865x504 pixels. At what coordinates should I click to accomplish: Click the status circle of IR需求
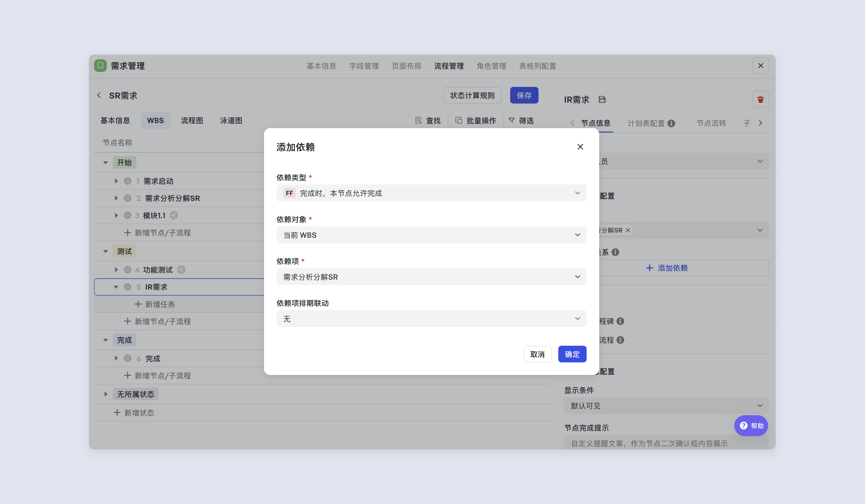pyautogui.click(x=127, y=287)
